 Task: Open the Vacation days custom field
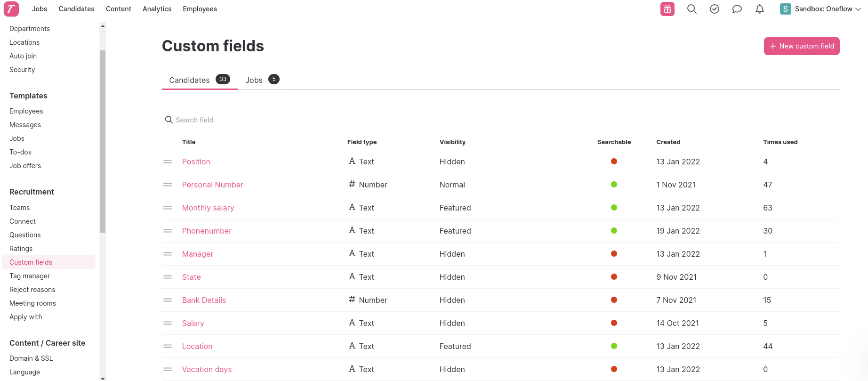point(207,369)
